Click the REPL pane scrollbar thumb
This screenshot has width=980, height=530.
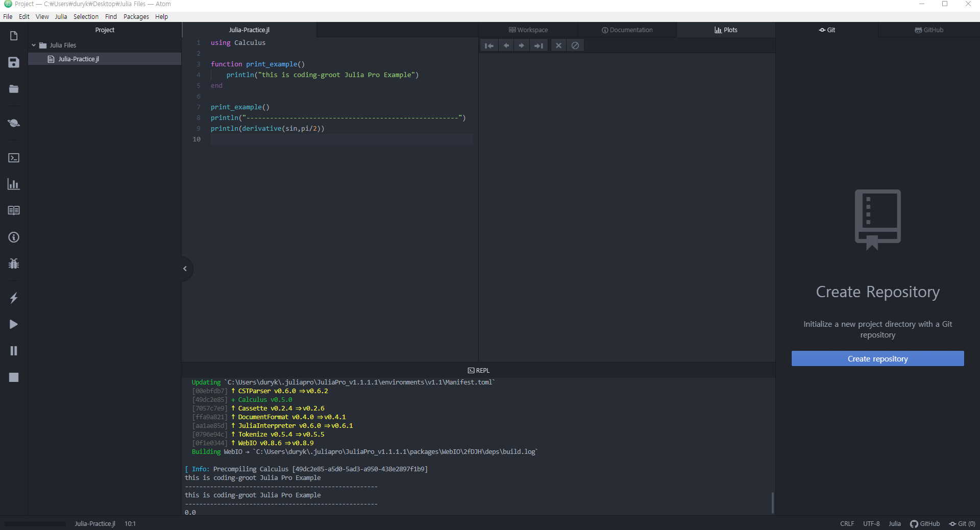(772, 502)
